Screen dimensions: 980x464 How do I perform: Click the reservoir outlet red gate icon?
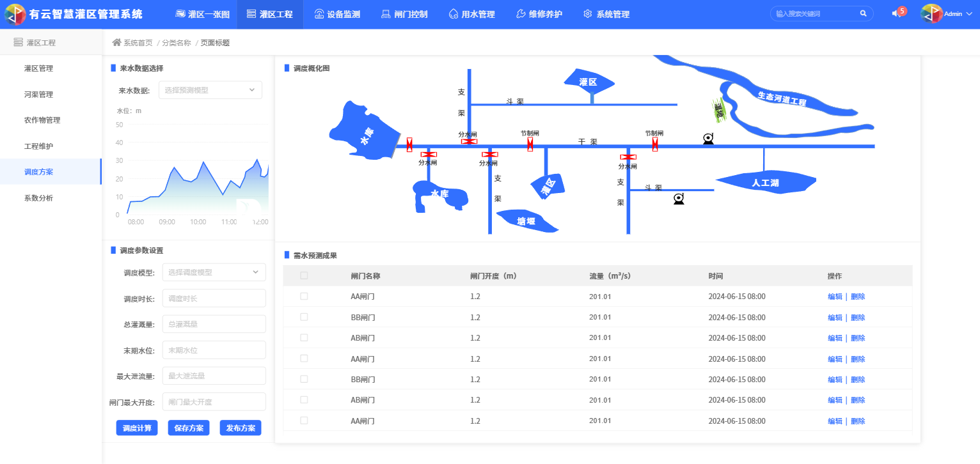click(x=409, y=144)
